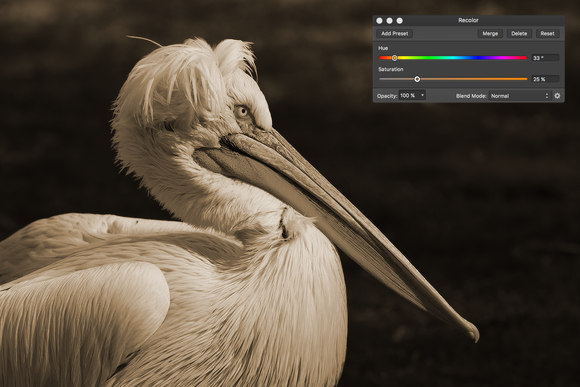Click the far right of Saturation slider

tap(525, 79)
